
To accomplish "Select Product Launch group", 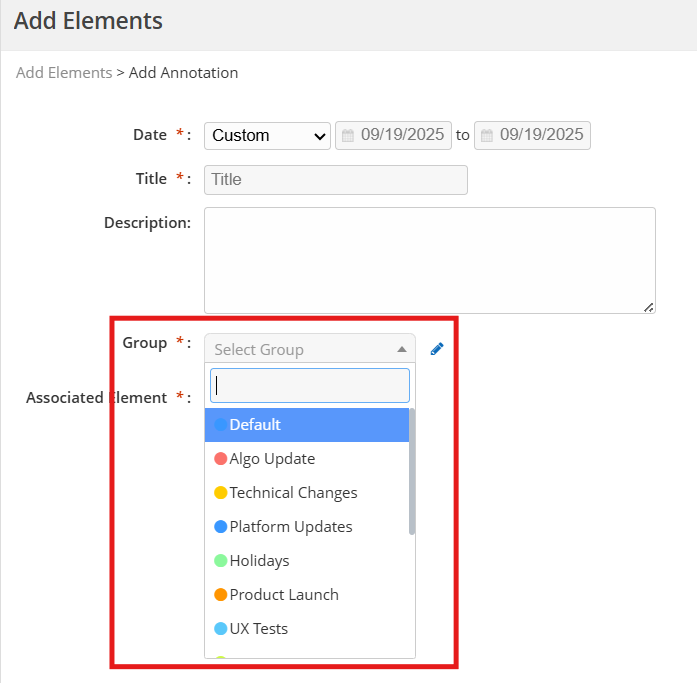I will (284, 595).
